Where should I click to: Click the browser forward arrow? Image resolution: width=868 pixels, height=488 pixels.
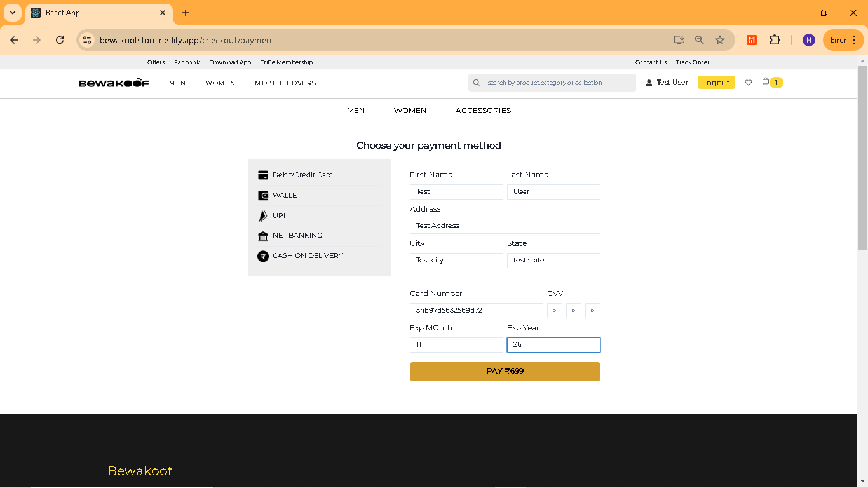[37, 40]
